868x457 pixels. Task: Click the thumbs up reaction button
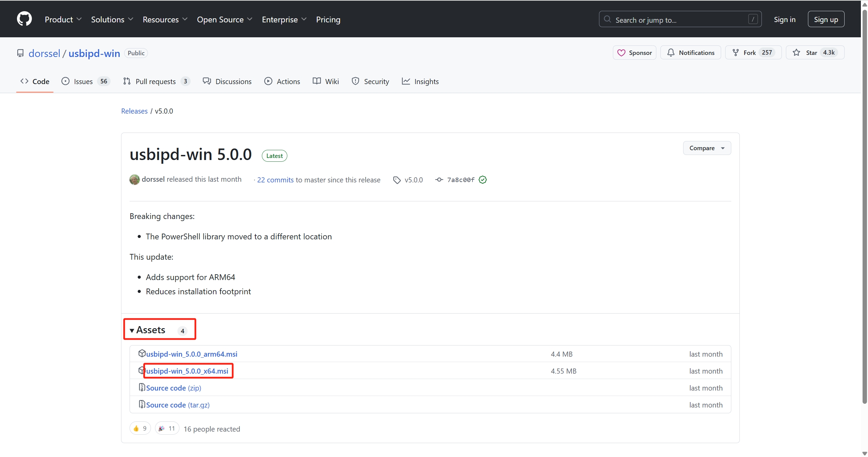[140, 429]
